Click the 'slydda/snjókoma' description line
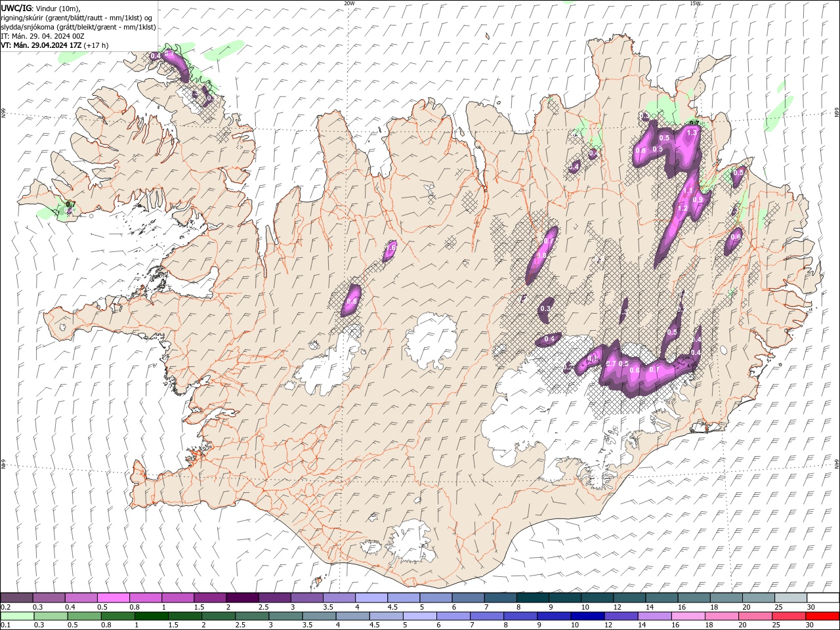 click(x=79, y=27)
